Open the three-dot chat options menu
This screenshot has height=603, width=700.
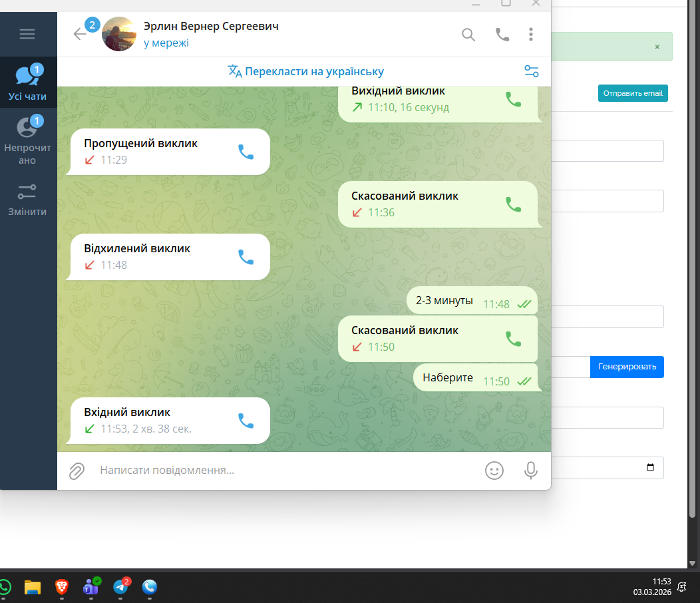531,35
